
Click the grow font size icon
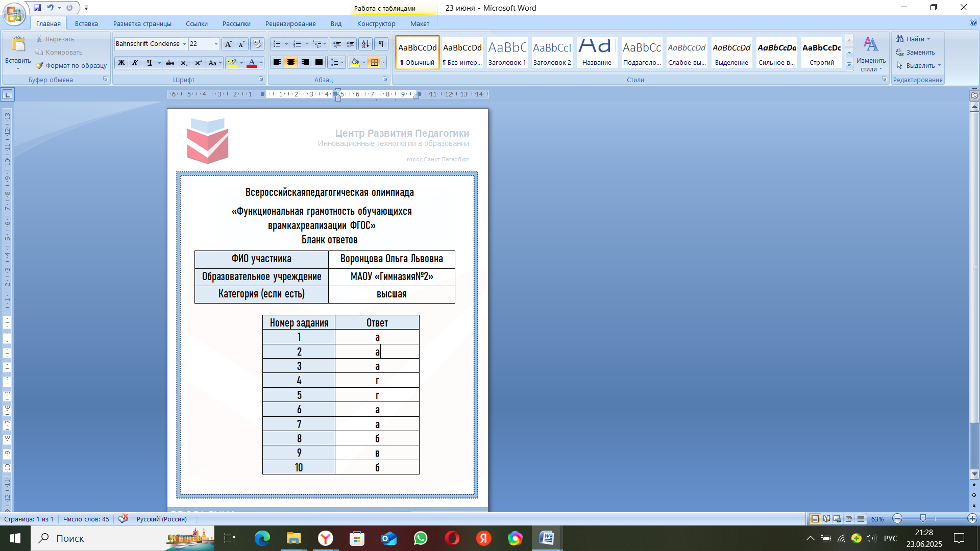228,44
